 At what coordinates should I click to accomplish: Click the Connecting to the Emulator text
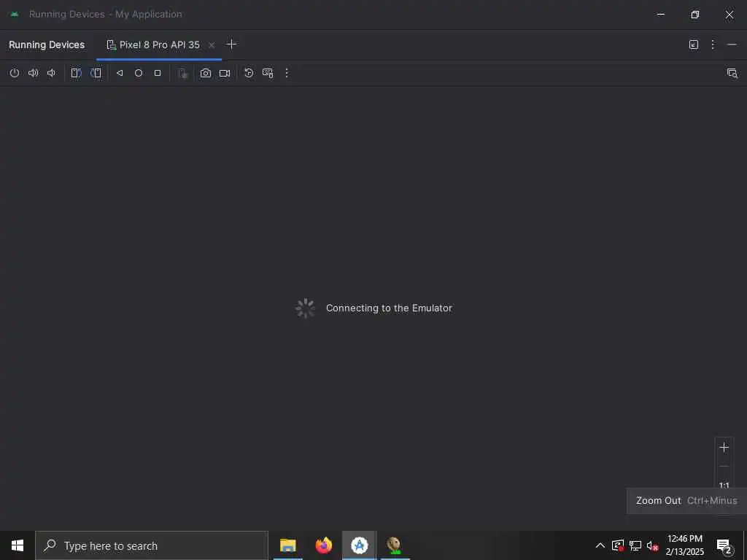(389, 308)
